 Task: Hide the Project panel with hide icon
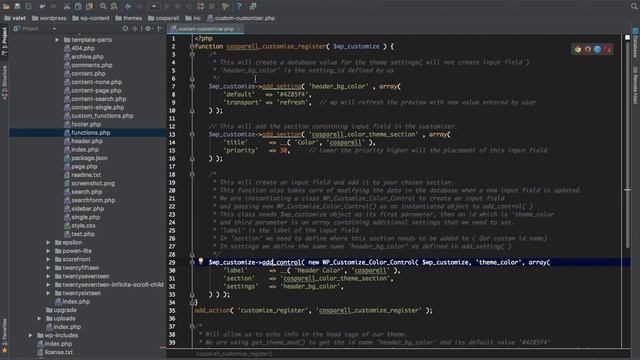point(160,29)
